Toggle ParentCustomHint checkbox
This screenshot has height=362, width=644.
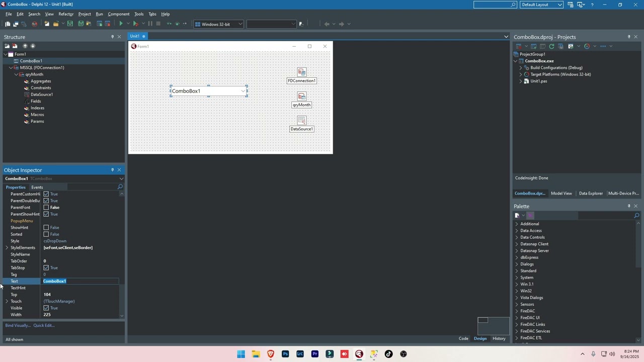point(46,194)
